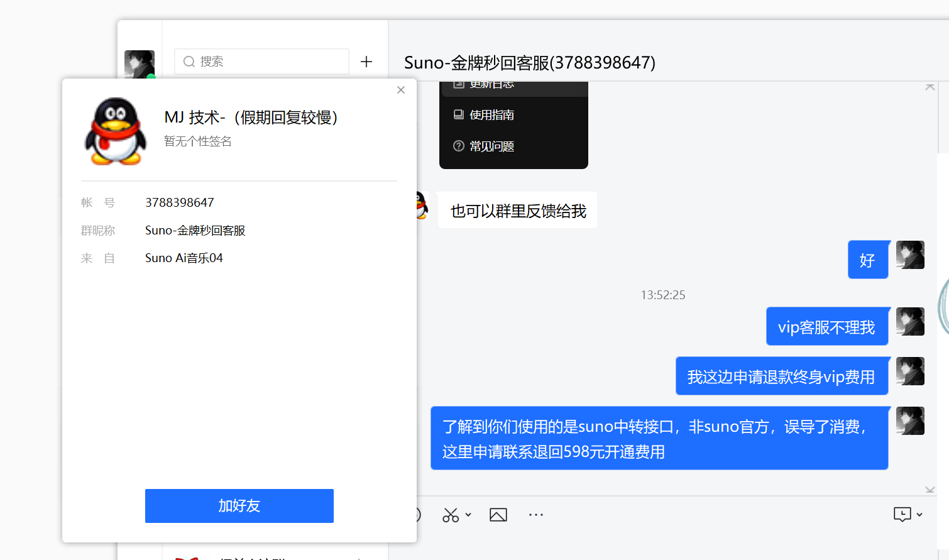
Task: Click the 来自 label in the profile card
Action: tap(98, 258)
